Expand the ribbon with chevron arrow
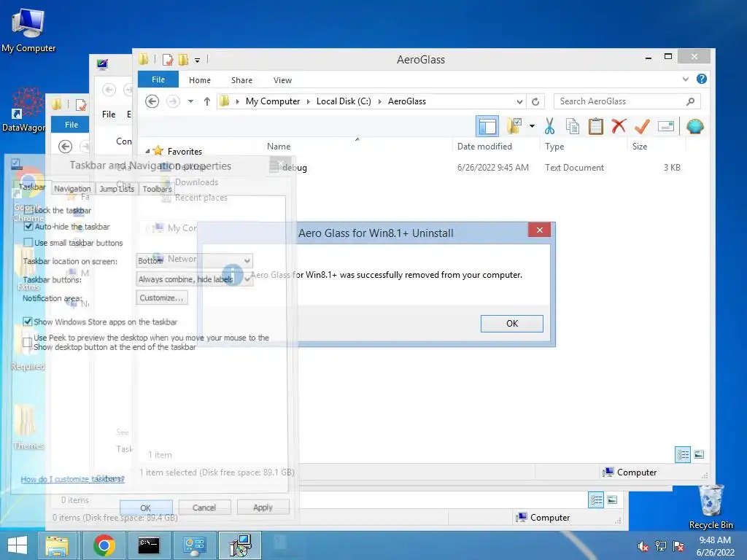The image size is (747, 560). pos(685,79)
